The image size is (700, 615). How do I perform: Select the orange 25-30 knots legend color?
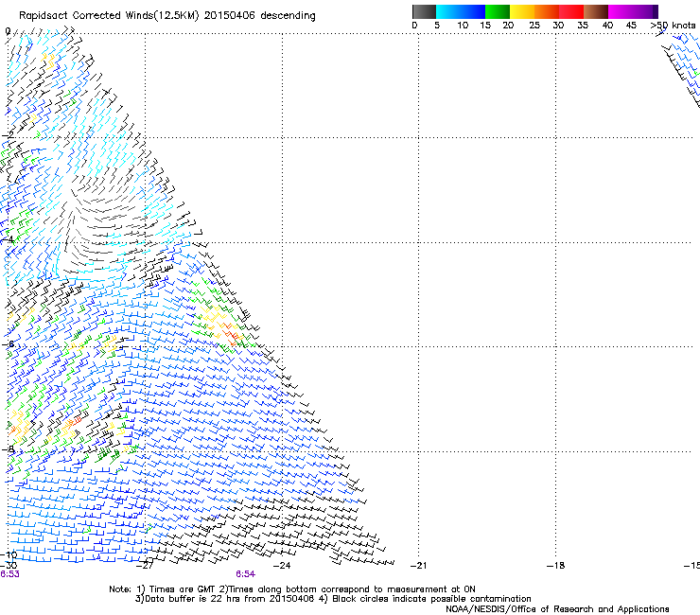tap(547, 11)
